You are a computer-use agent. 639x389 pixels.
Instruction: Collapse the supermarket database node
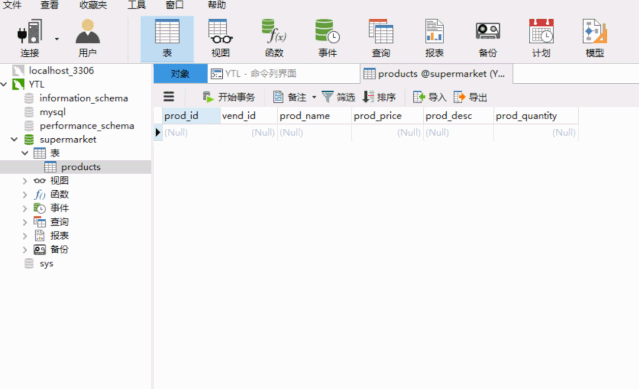pyautogui.click(x=14, y=139)
